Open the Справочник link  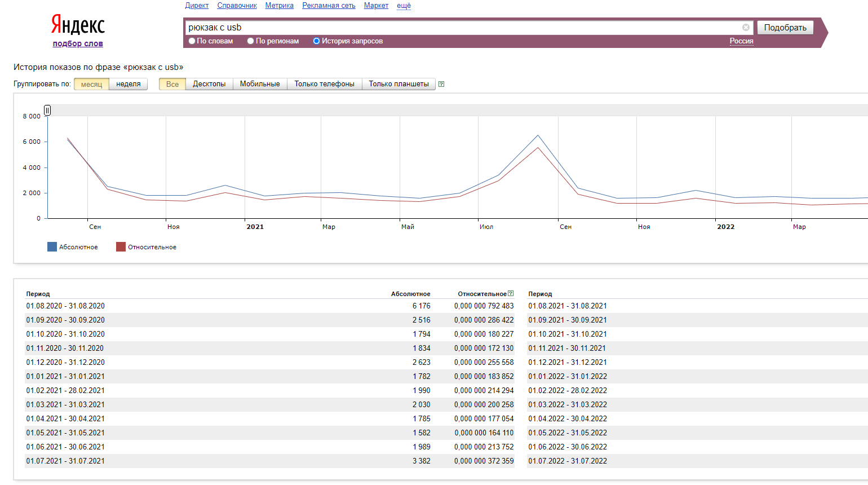coord(237,6)
